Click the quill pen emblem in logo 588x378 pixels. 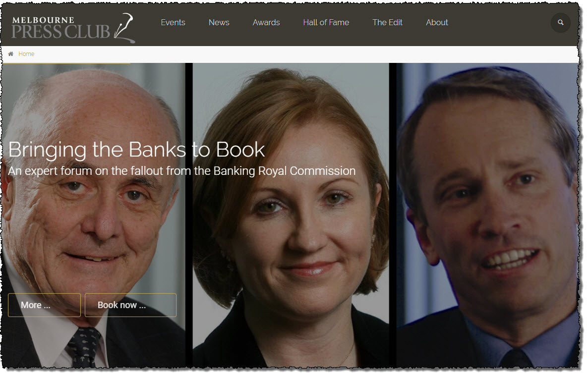tap(124, 28)
